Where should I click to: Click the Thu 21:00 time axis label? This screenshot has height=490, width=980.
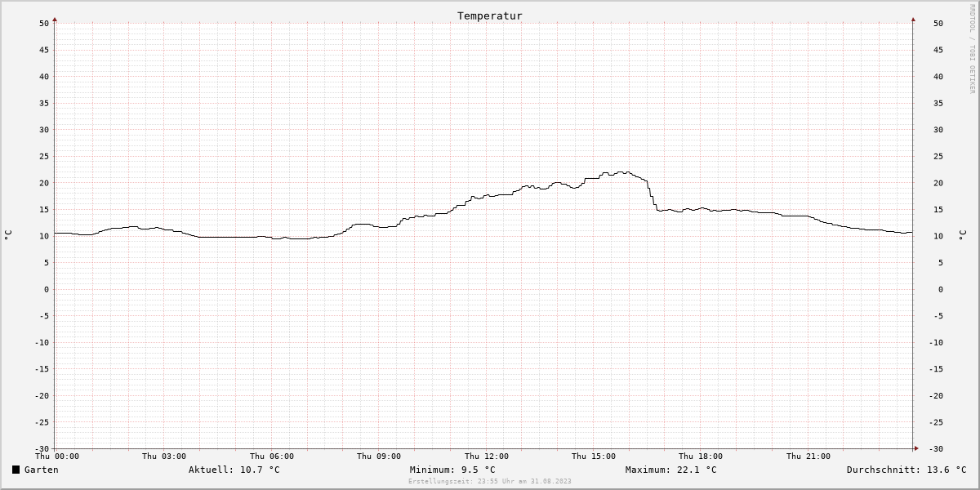pos(808,457)
